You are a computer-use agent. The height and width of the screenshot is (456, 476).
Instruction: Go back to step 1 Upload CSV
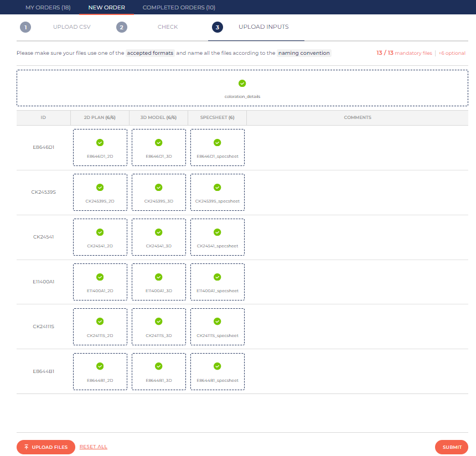click(x=71, y=27)
